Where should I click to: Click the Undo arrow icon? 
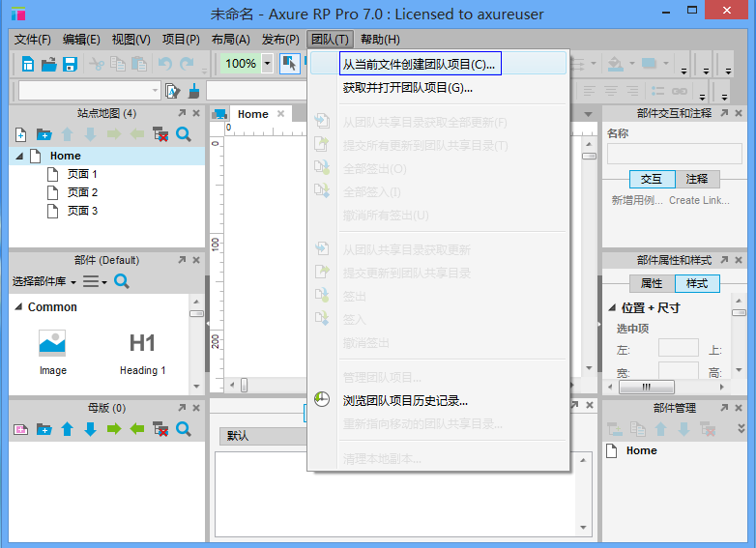point(165,64)
